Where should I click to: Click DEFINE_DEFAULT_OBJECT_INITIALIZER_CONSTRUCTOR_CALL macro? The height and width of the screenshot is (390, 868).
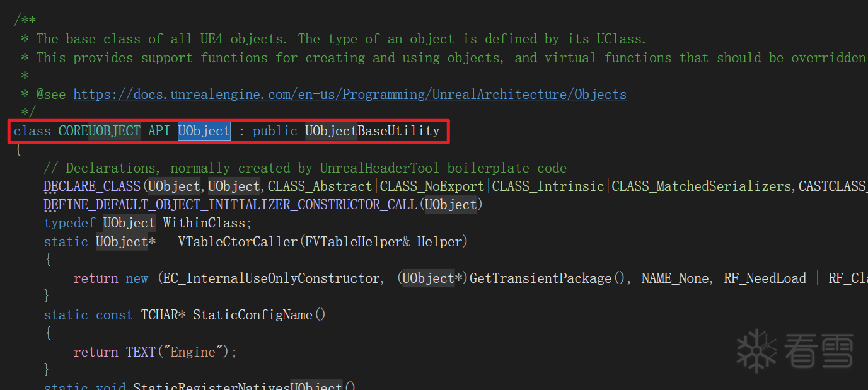(231, 205)
